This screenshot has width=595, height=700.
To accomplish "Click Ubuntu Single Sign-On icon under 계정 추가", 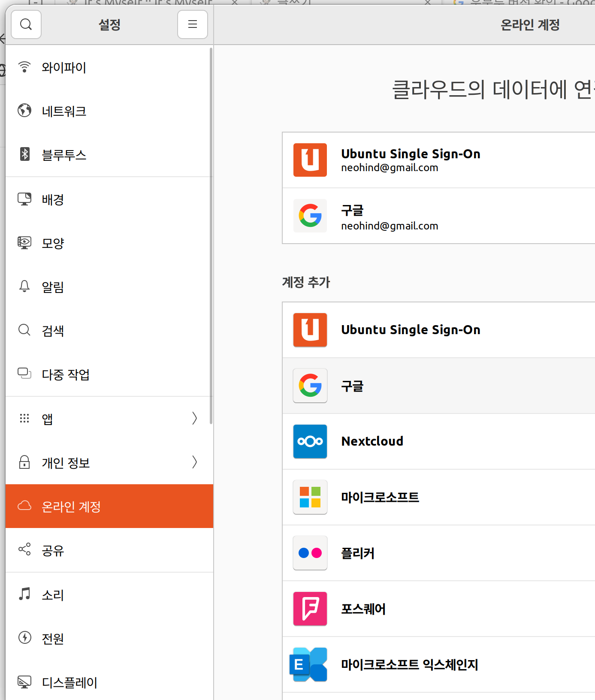I will [310, 330].
